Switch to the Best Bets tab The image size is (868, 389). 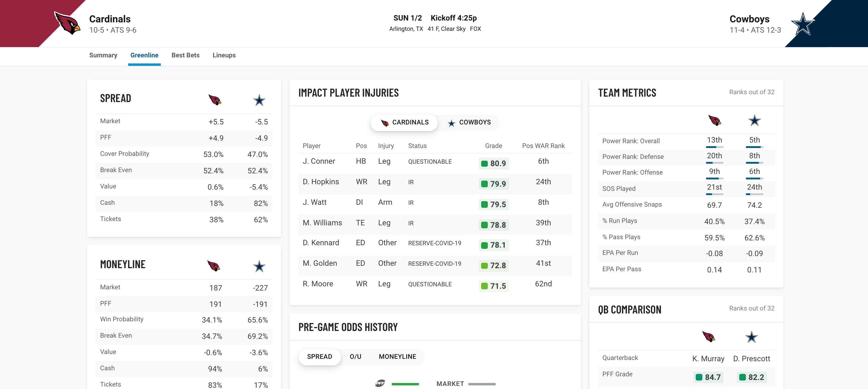point(185,55)
